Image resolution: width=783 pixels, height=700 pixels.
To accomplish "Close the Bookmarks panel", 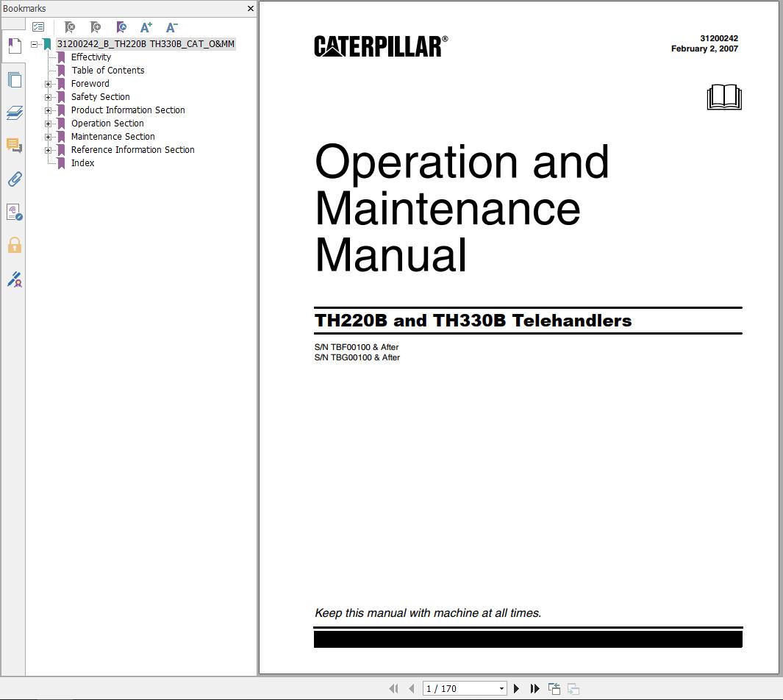I will point(250,8).
